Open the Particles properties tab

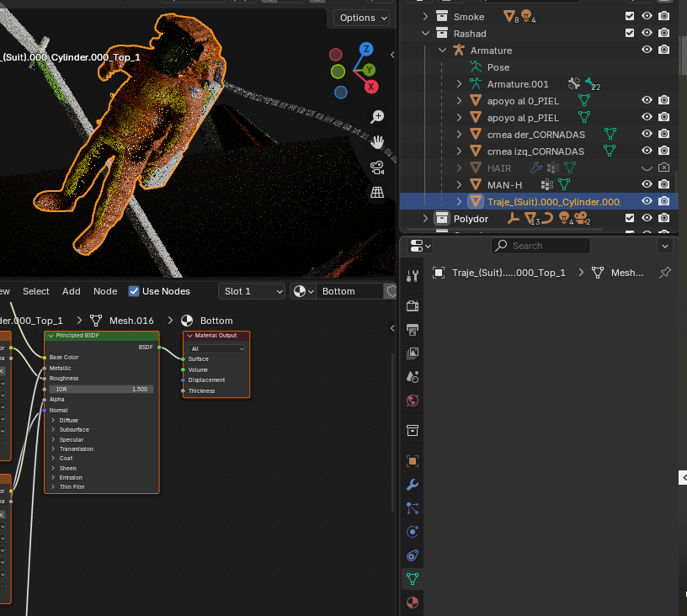click(413, 508)
